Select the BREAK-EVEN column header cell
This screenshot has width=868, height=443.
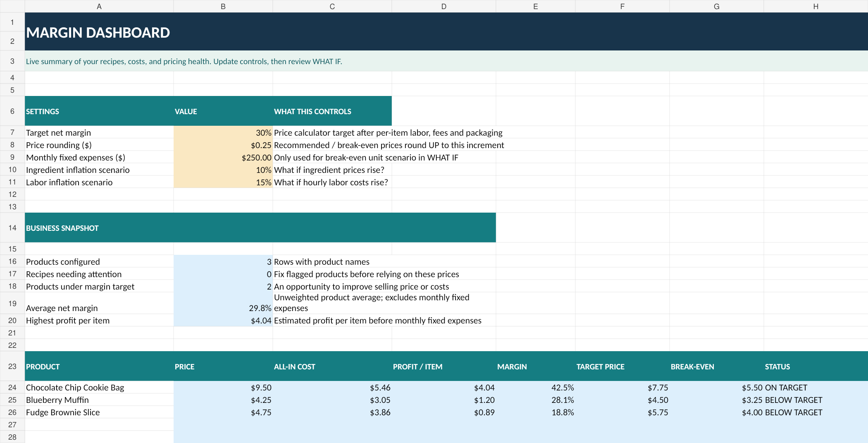pyautogui.click(x=717, y=366)
